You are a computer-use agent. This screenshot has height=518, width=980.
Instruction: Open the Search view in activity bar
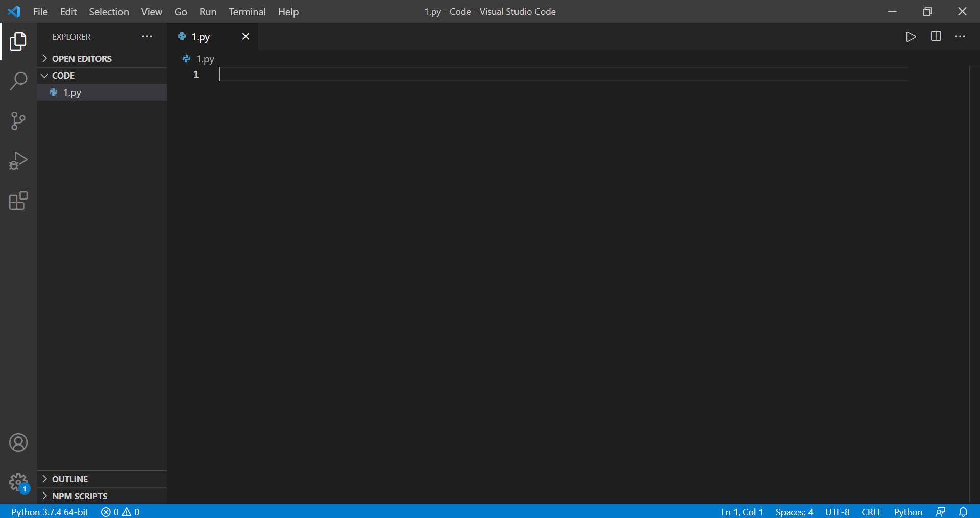18,81
